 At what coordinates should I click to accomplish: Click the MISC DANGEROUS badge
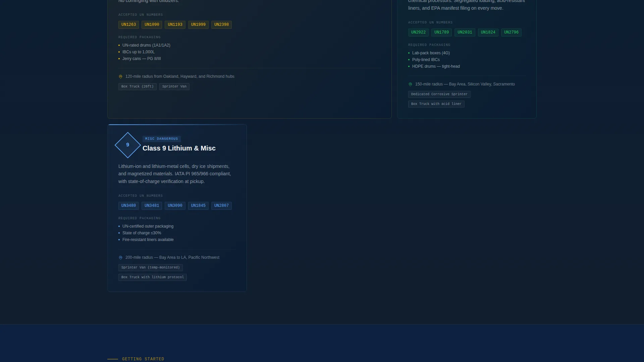[162, 139]
